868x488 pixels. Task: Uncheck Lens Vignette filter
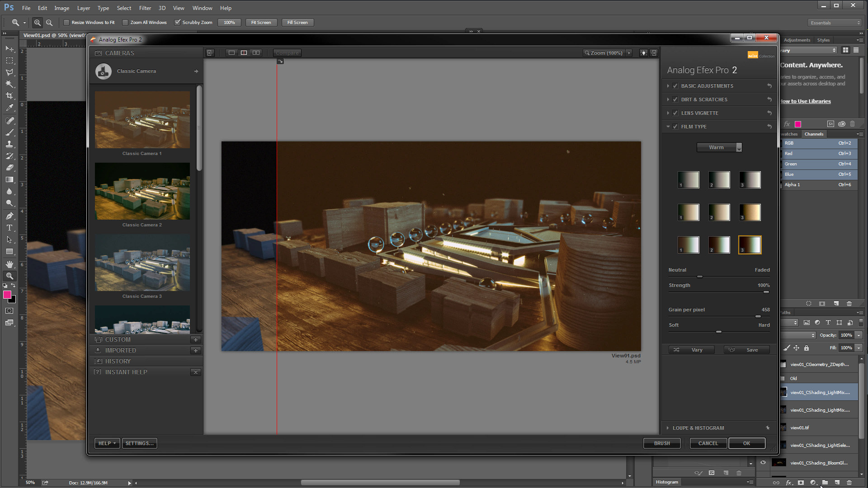coord(675,113)
